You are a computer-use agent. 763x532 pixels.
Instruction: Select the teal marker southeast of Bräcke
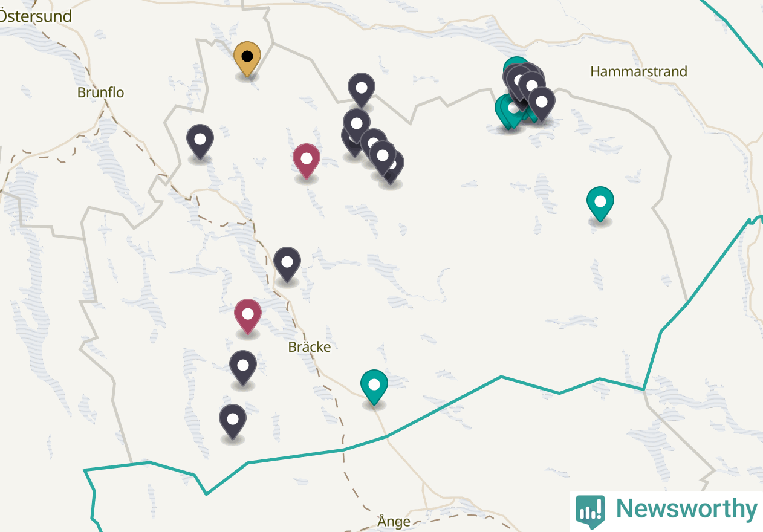pos(374,387)
